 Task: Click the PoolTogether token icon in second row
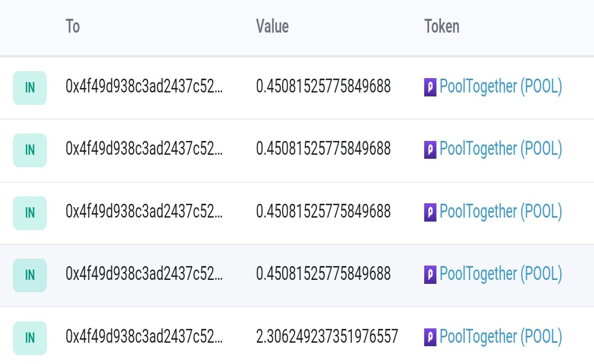pos(431,150)
